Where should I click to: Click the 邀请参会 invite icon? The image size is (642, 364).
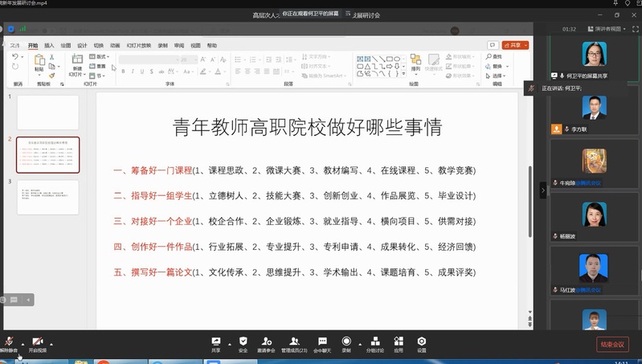coord(266,343)
